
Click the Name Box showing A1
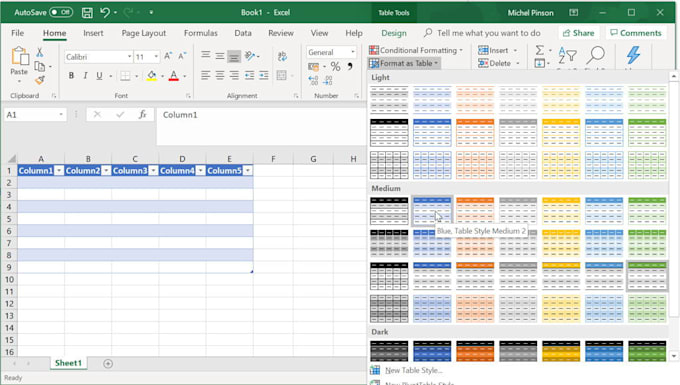[35, 114]
